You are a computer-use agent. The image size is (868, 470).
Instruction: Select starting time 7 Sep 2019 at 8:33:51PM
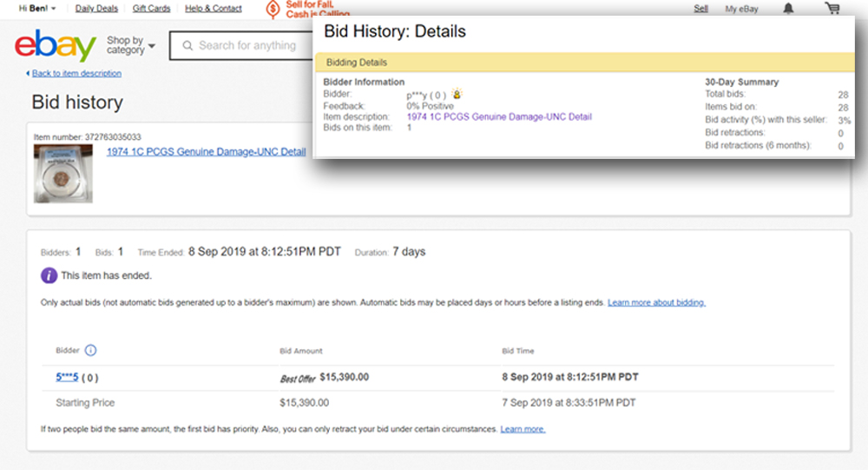coord(569,403)
